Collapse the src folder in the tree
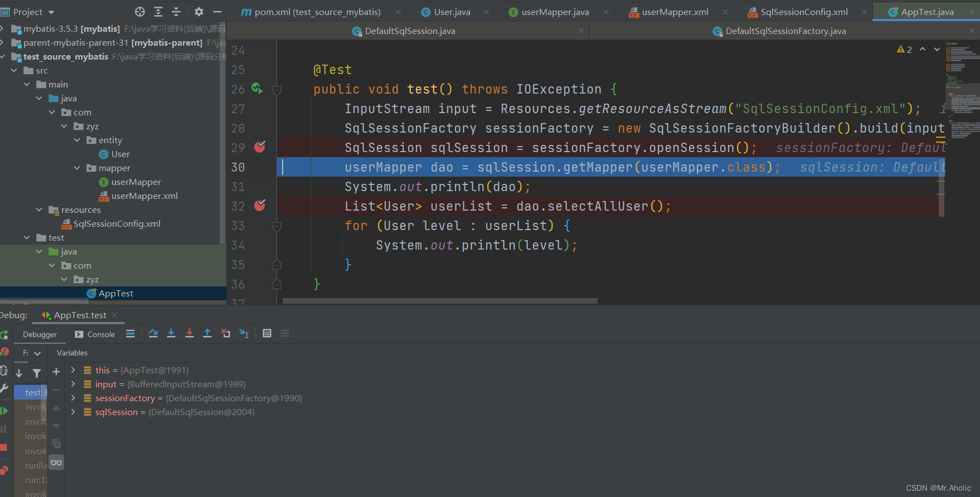Image resolution: width=980 pixels, height=497 pixels. pyautogui.click(x=14, y=70)
